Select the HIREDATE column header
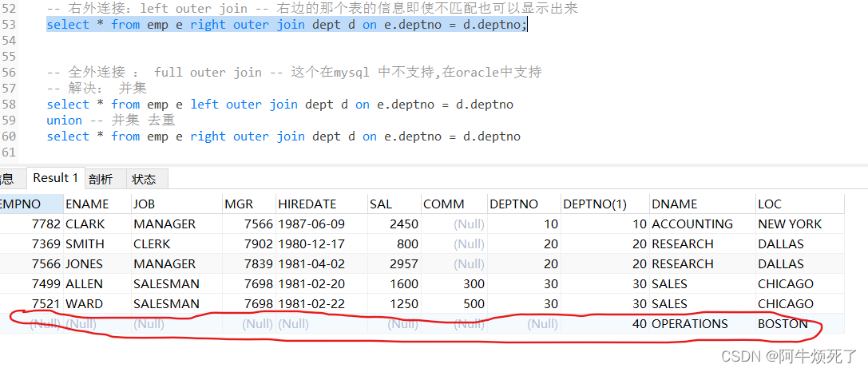 tap(321, 204)
